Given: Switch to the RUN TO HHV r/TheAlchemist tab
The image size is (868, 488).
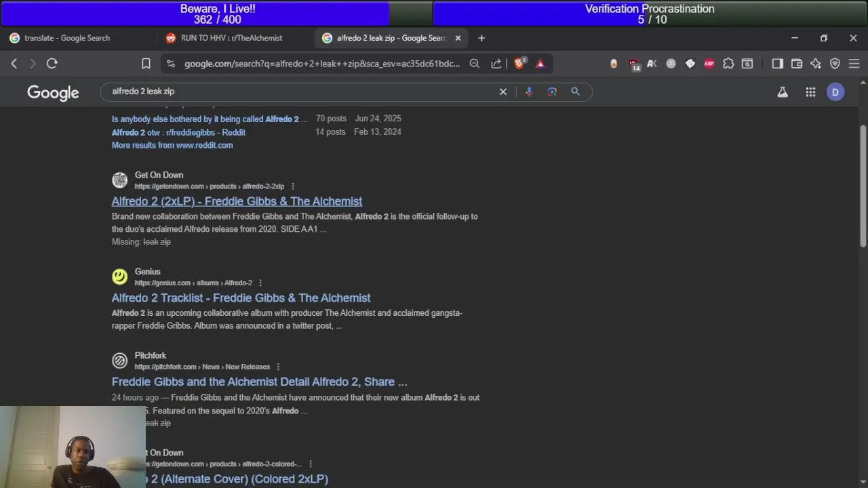Looking at the screenshot, I should coord(231,38).
